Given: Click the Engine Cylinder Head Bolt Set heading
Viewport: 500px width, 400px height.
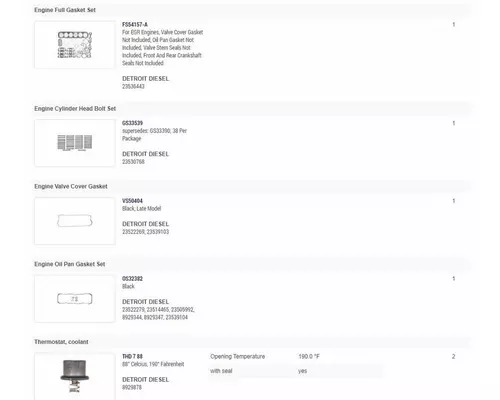Looking at the screenshot, I should coord(75,109).
